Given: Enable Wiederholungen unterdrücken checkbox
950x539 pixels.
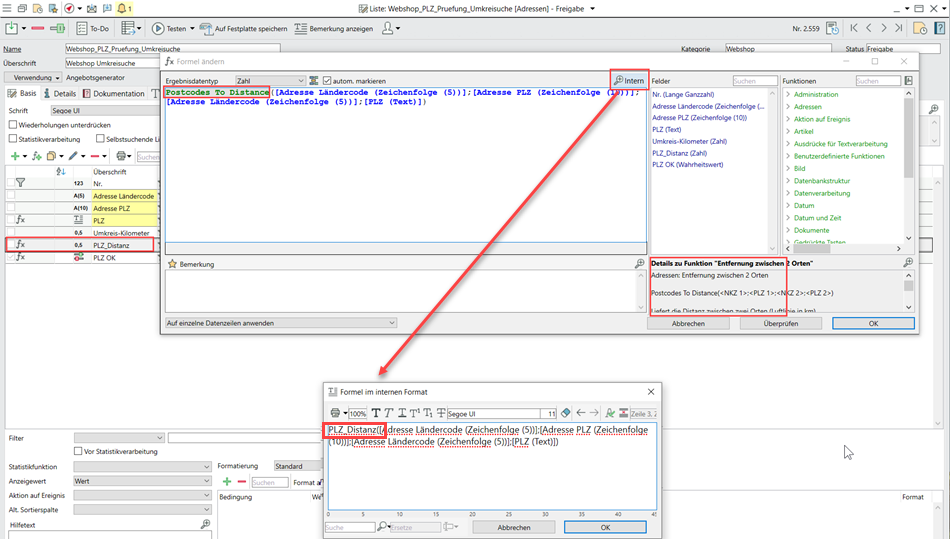Looking at the screenshot, I should click(x=13, y=125).
